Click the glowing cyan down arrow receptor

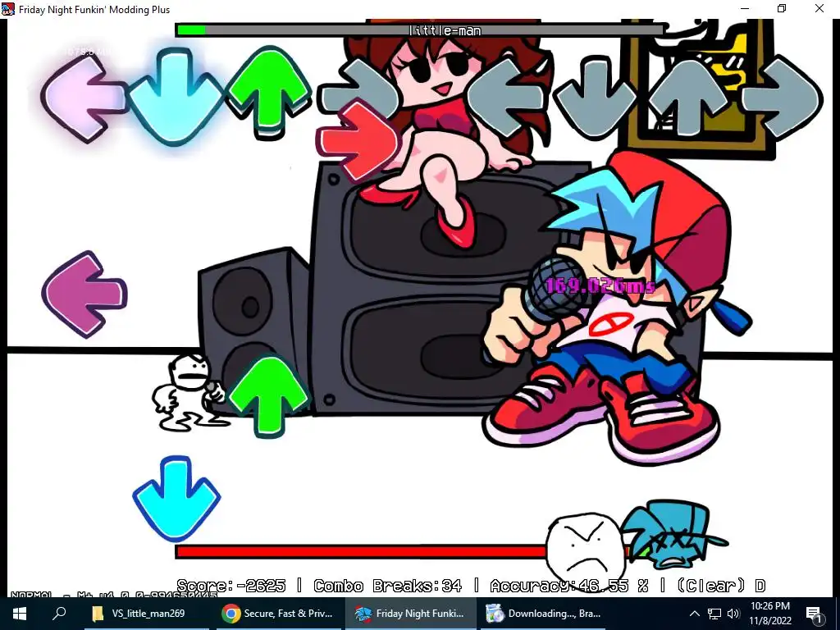(x=176, y=97)
